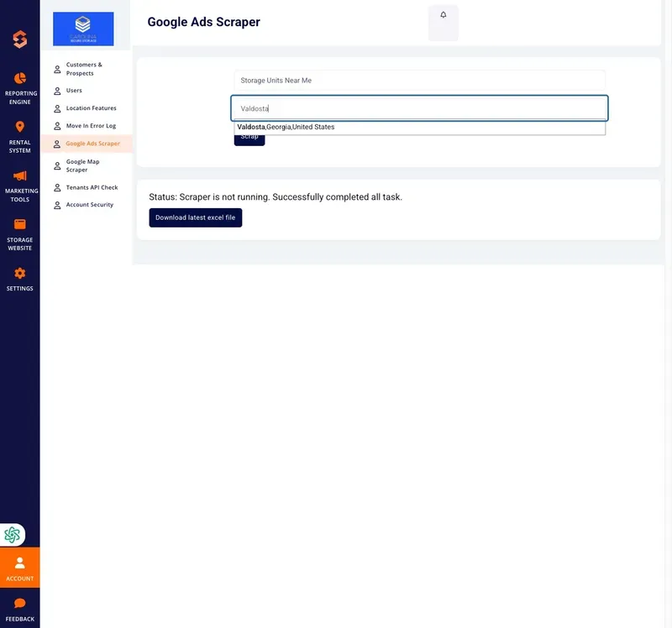Click the orange S logo
Screen dimensions: 672x628
pyautogui.click(x=19, y=39)
